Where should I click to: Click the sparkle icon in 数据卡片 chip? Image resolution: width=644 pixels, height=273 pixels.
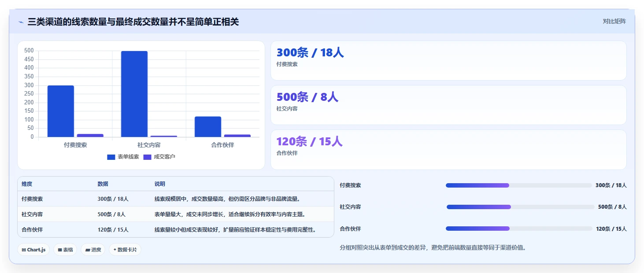115,250
